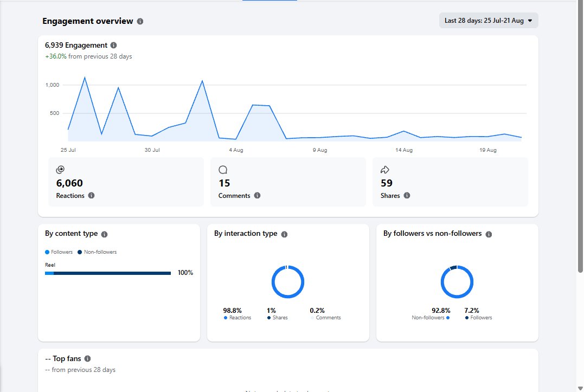Click info icon next to 6,939 Engagement

click(113, 45)
